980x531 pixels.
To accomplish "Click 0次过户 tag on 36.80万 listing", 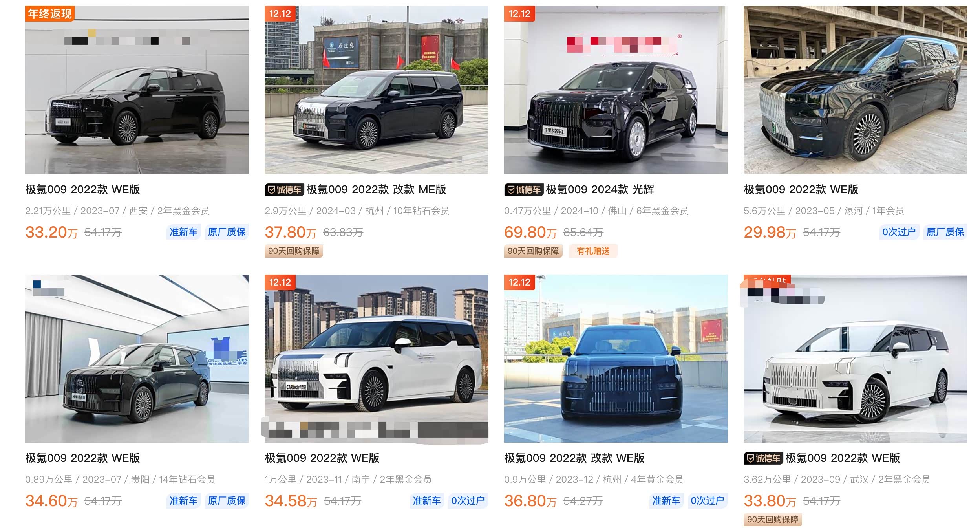I will point(707,501).
